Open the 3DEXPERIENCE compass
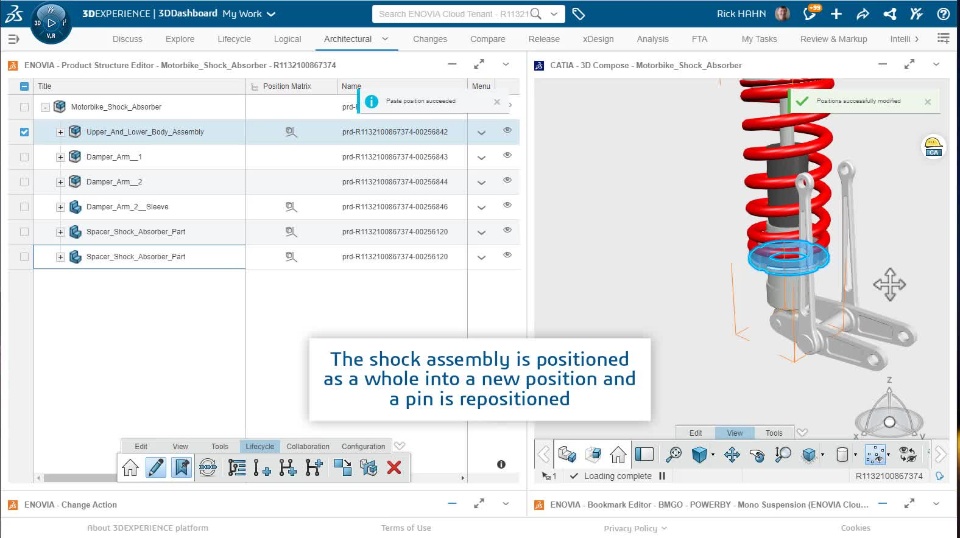This screenshot has height=538, width=960. click(x=51, y=23)
